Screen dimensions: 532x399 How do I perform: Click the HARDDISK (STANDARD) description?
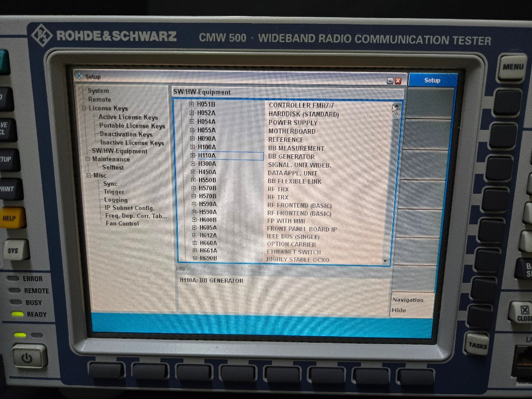(x=304, y=114)
